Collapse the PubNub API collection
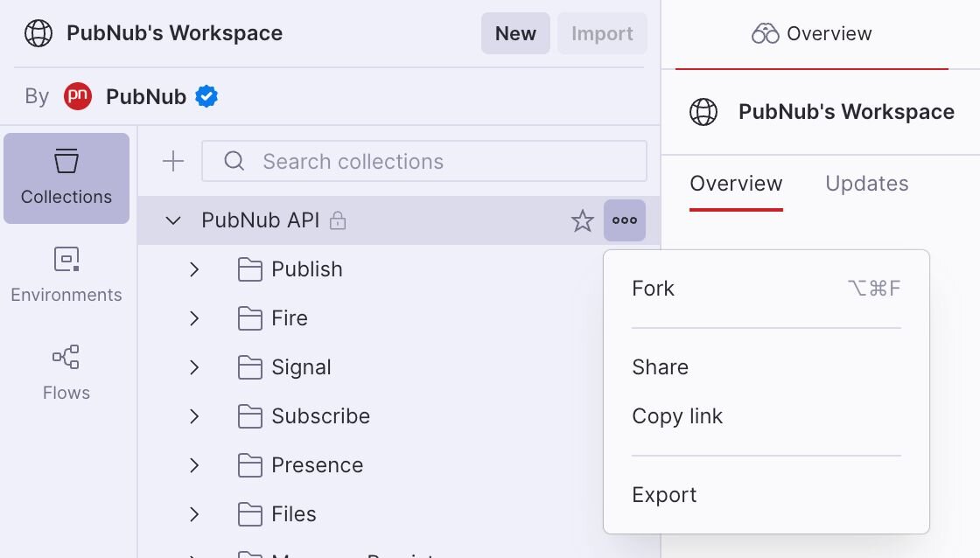The height and width of the screenshot is (558, 980). click(x=173, y=220)
